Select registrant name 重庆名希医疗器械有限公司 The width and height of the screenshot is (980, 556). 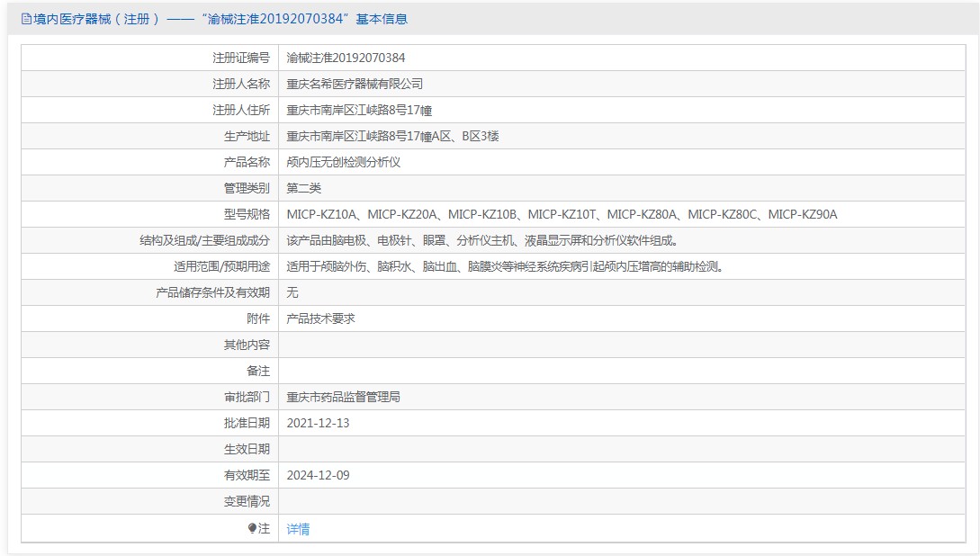[355, 84]
